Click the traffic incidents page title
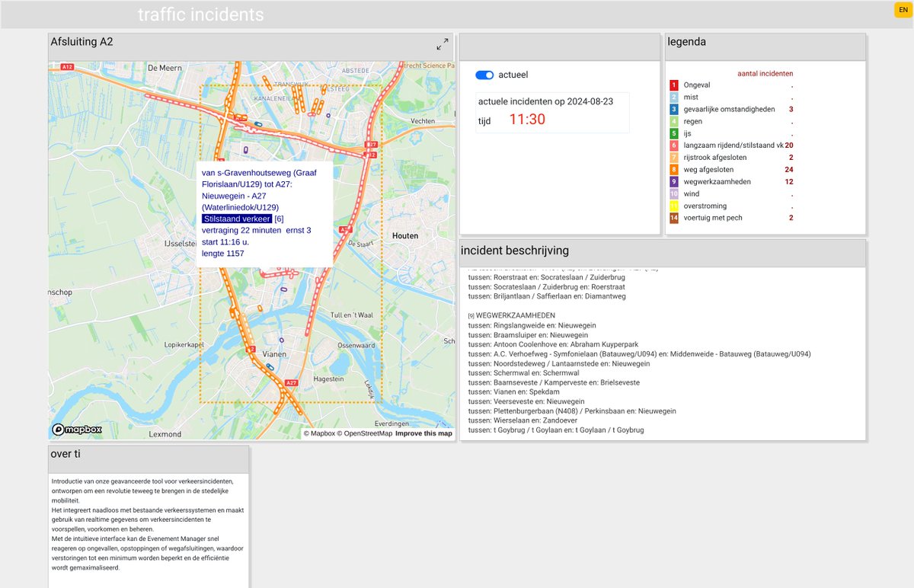The image size is (914, 588). [x=201, y=14]
